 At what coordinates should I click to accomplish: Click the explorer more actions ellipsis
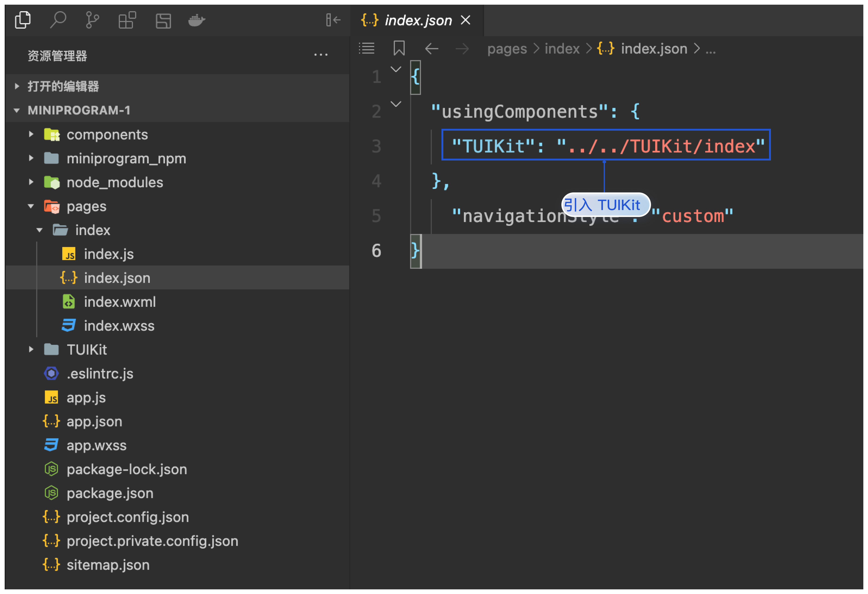click(x=321, y=55)
